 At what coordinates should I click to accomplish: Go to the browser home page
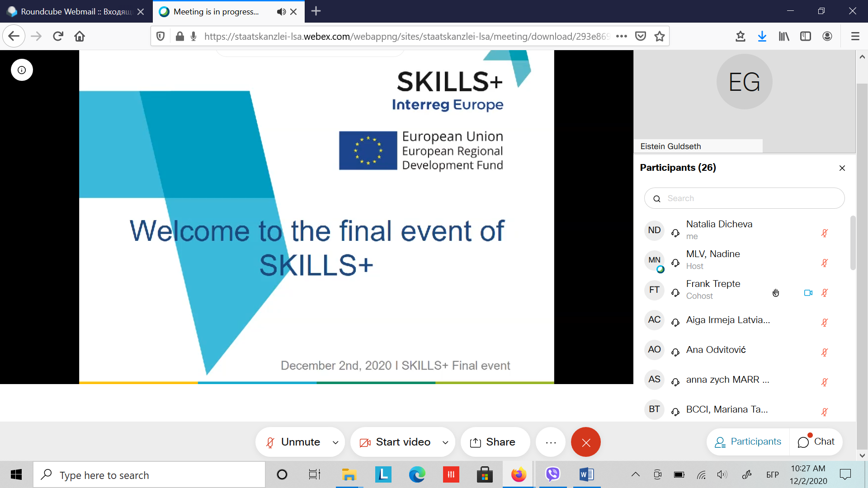80,36
